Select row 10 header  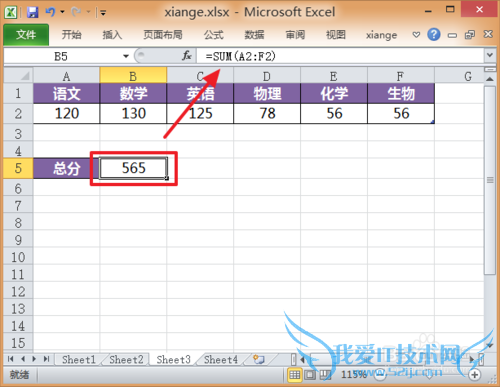tap(18, 257)
